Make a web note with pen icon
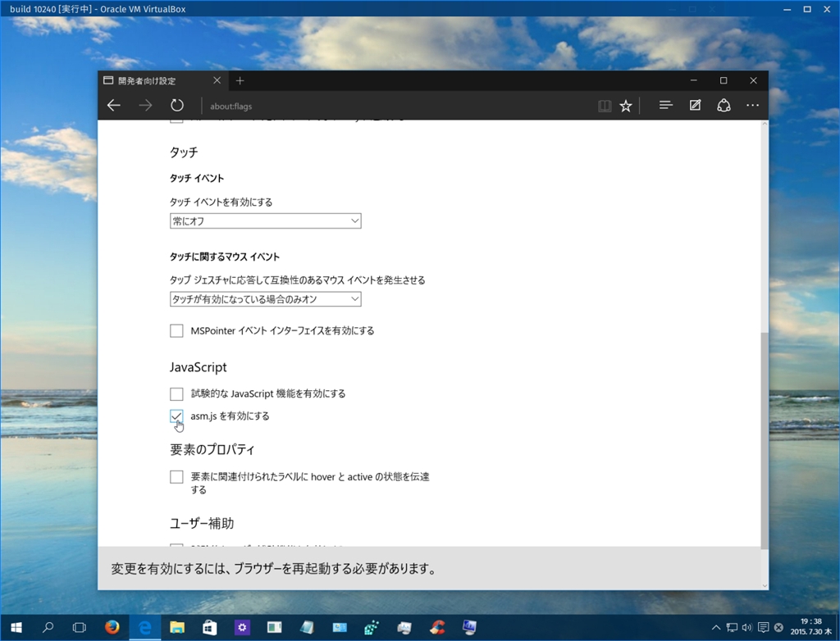 [x=695, y=106]
